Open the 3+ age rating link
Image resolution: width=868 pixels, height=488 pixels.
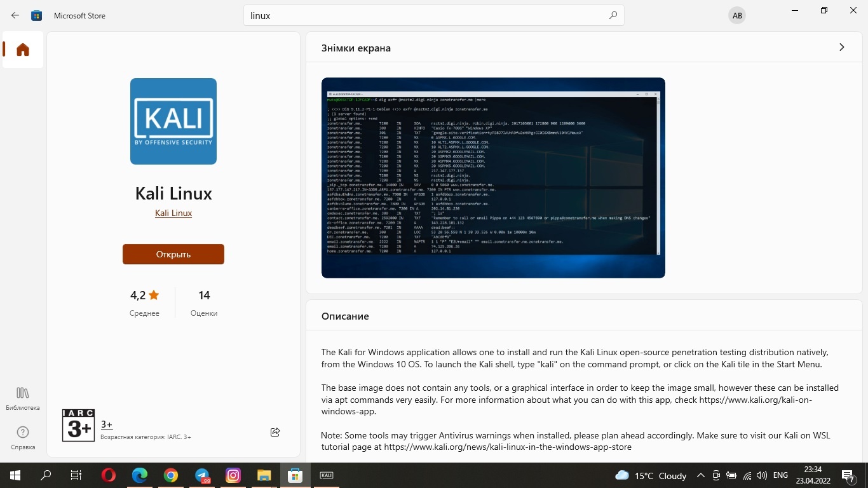pyautogui.click(x=107, y=424)
